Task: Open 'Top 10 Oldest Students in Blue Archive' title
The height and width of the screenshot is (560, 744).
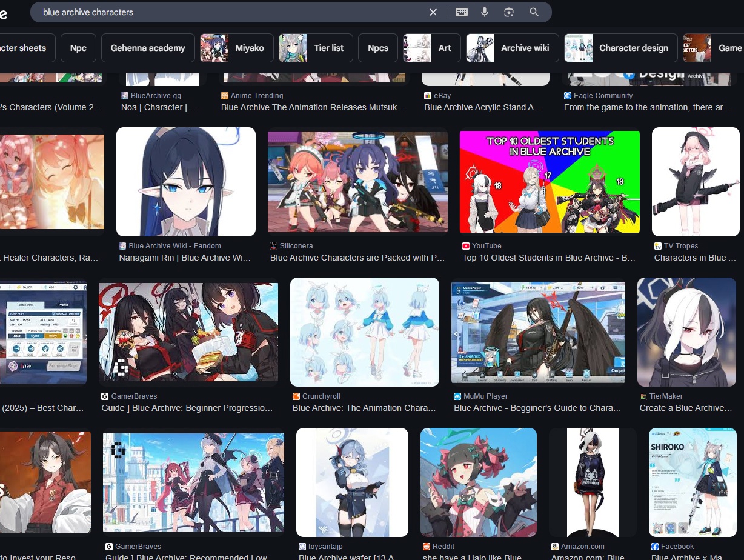Action: [x=549, y=258]
